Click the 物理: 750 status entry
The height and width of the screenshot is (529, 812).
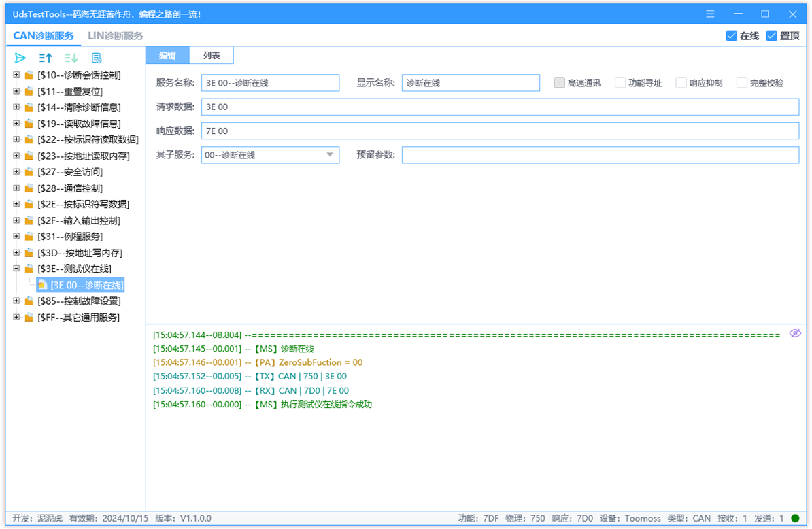[x=525, y=518]
